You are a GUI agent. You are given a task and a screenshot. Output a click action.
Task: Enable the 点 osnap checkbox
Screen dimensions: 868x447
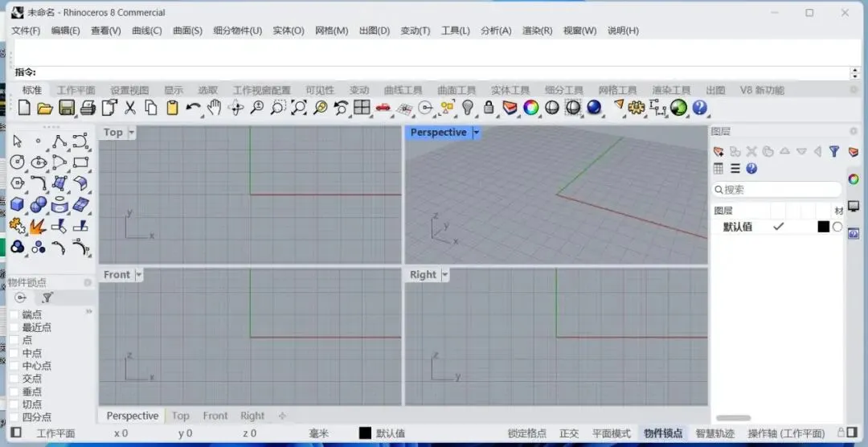[14, 340]
